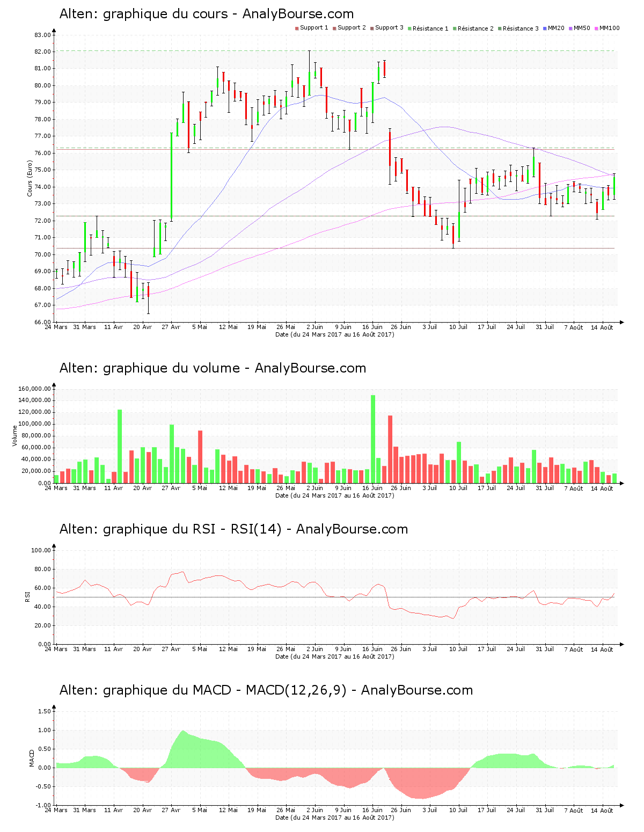Click the tall green volume bar after 11 Avr
Screen dimensions: 644x832
[120, 446]
